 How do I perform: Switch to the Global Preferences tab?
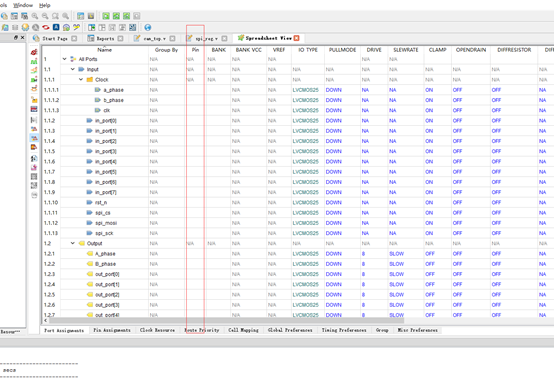(x=290, y=330)
